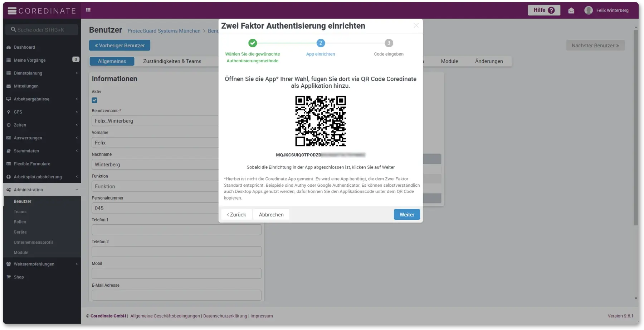Open Flexible Formulare in the sidebar
The height and width of the screenshot is (330, 644).
point(32,164)
